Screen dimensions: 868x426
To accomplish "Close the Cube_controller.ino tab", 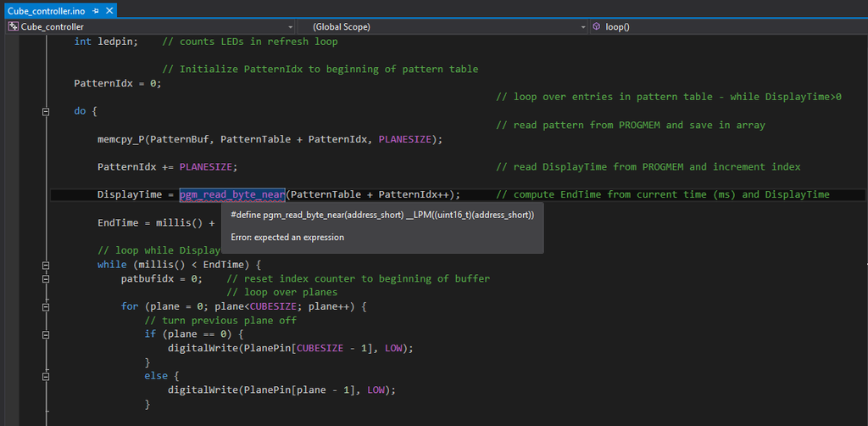I will pyautogui.click(x=109, y=11).
